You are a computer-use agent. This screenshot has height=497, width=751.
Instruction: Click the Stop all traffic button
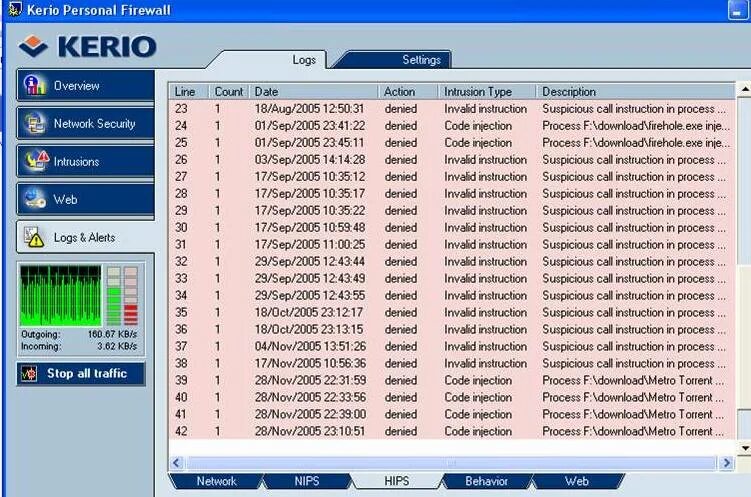click(81, 373)
